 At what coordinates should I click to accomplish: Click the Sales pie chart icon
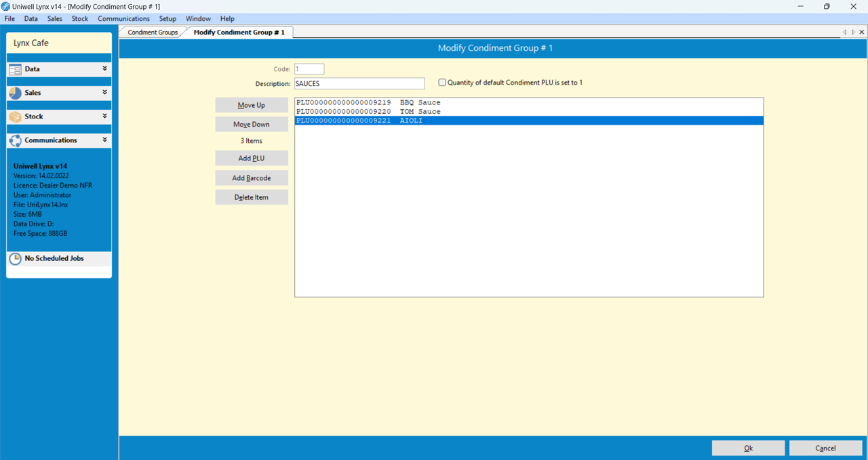click(x=15, y=93)
